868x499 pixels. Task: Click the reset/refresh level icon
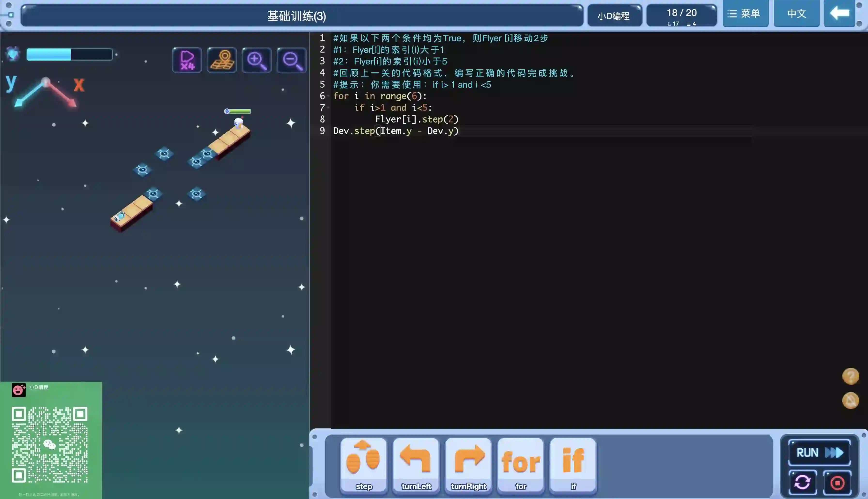pyautogui.click(x=803, y=483)
